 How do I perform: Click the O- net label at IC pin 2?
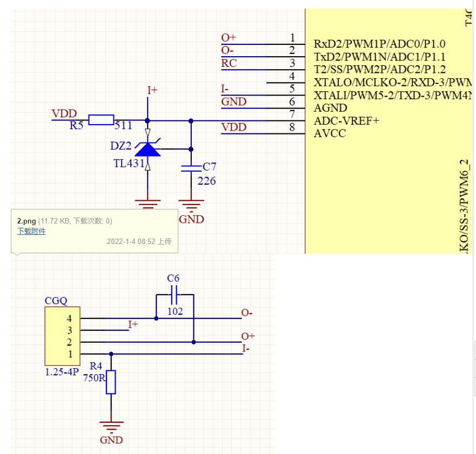227,50
